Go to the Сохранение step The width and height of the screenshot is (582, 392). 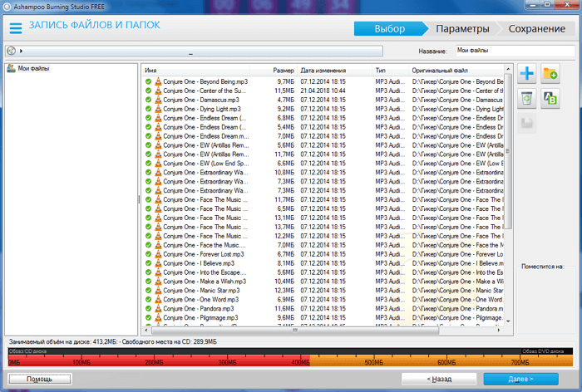pyautogui.click(x=537, y=29)
